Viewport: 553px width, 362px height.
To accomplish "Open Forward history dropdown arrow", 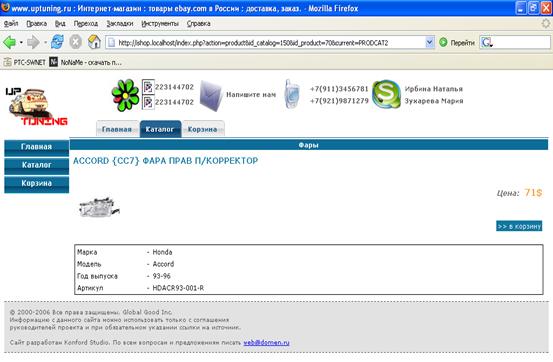I will point(45,43).
